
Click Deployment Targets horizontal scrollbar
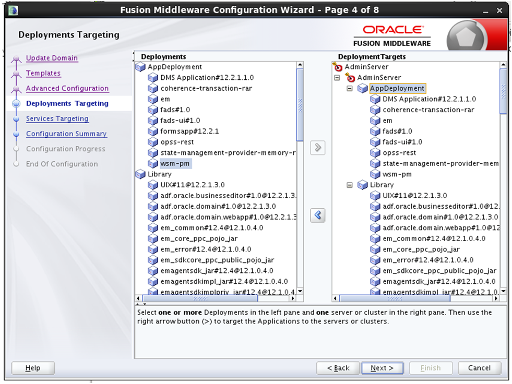(395, 298)
